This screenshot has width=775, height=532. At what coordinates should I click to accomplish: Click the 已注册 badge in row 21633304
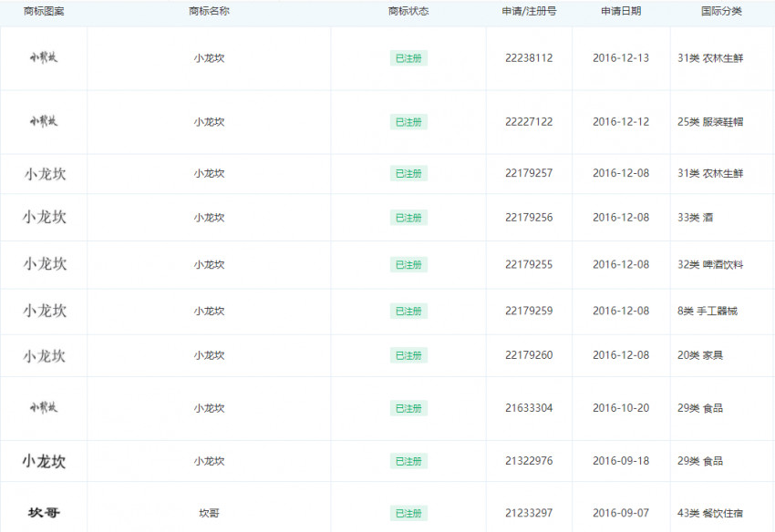pos(408,408)
